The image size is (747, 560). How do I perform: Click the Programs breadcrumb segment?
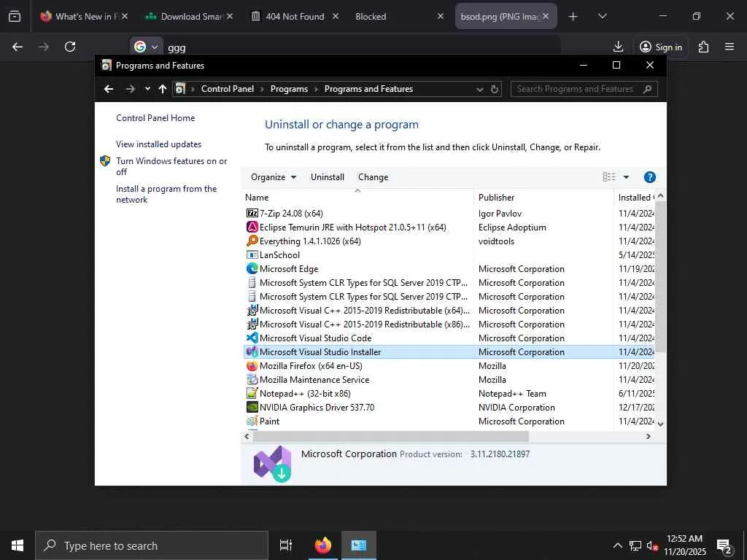coord(289,89)
